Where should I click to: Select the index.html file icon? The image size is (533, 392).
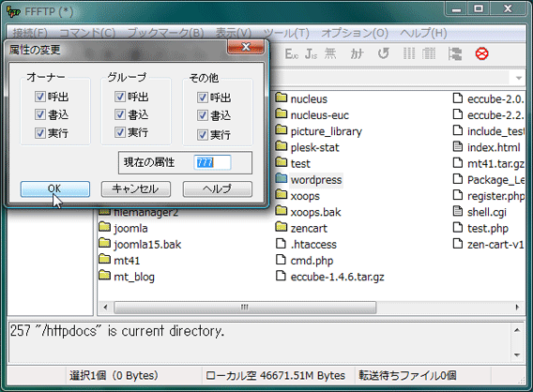458,146
